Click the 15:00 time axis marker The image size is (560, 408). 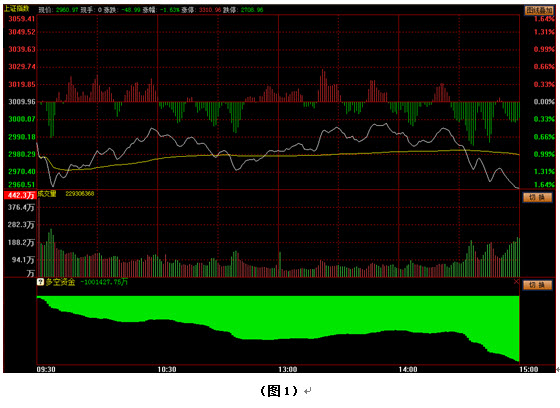529,369
